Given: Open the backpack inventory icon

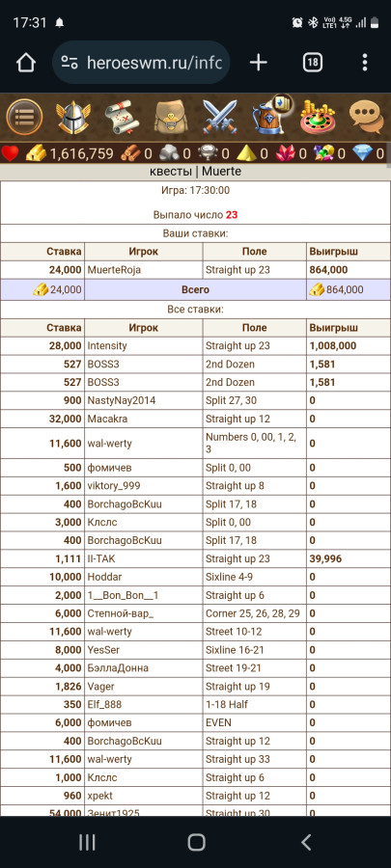Looking at the screenshot, I should click(x=172, y=118).
